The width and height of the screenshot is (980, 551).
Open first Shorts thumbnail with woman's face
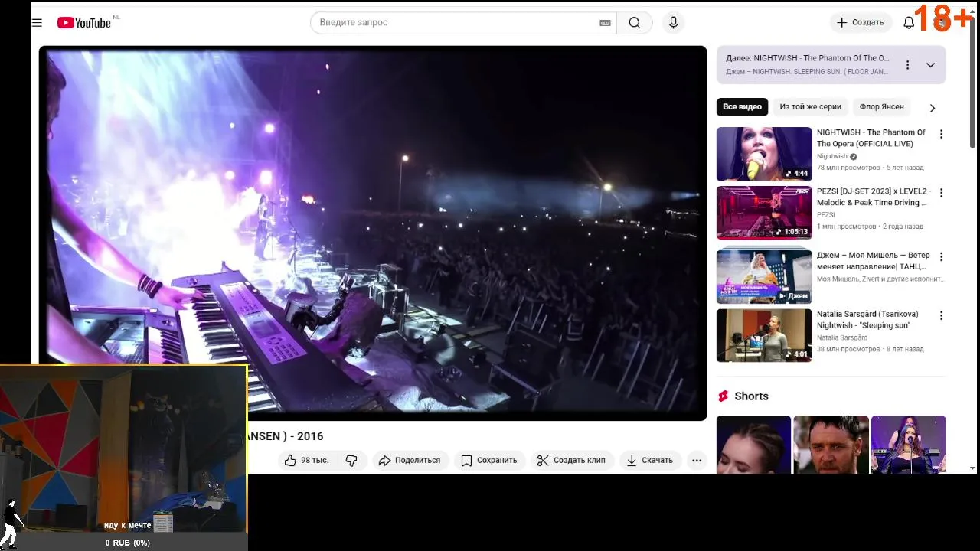[x=753, y=444]
